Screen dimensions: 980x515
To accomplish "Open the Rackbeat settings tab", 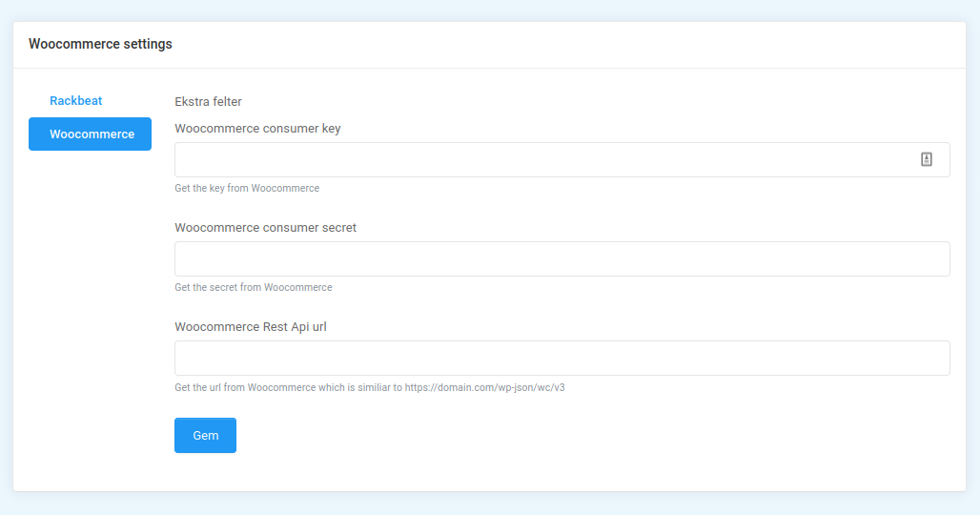I will 75,101.
